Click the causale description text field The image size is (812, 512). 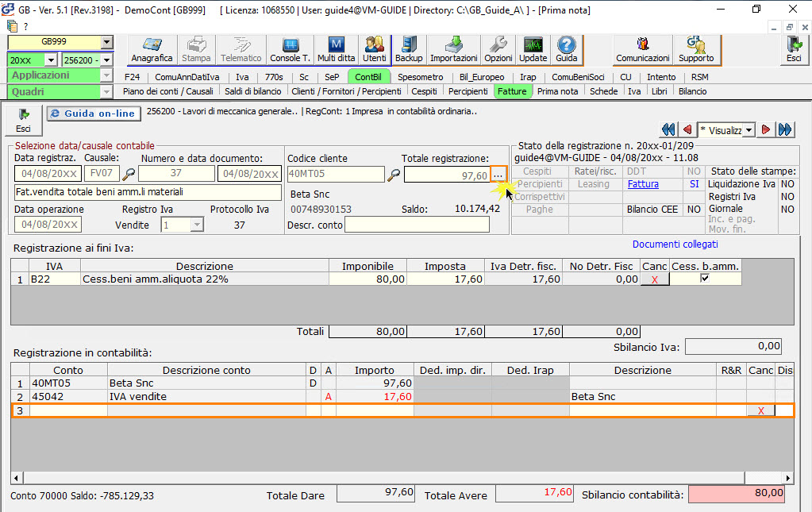[148, 192]
